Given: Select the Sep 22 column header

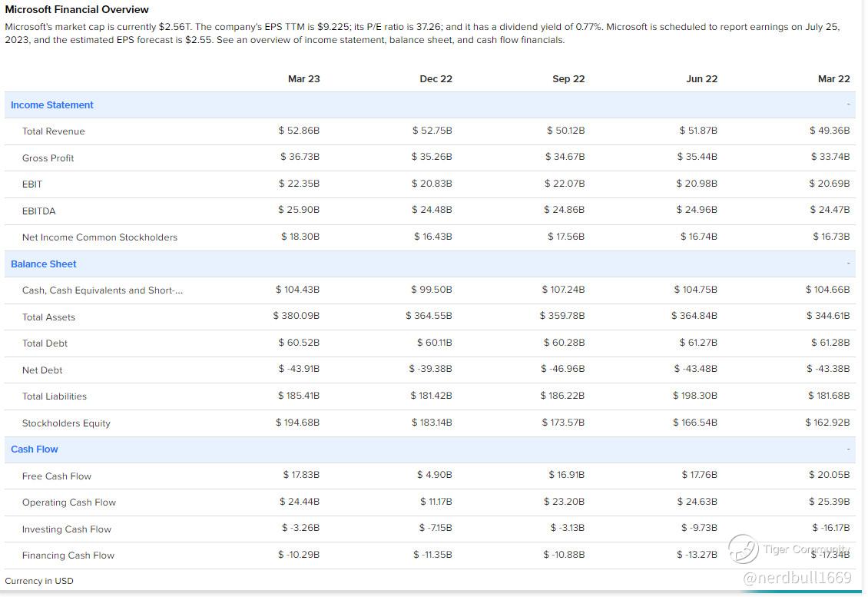Looking at the screenshot, I should [x=568, y=79].
